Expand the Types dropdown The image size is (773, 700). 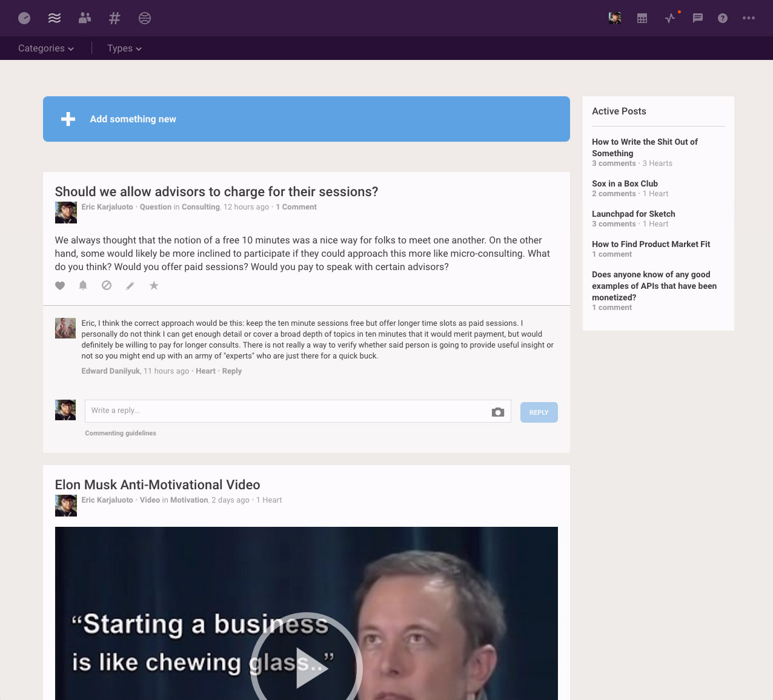point(124,48)
